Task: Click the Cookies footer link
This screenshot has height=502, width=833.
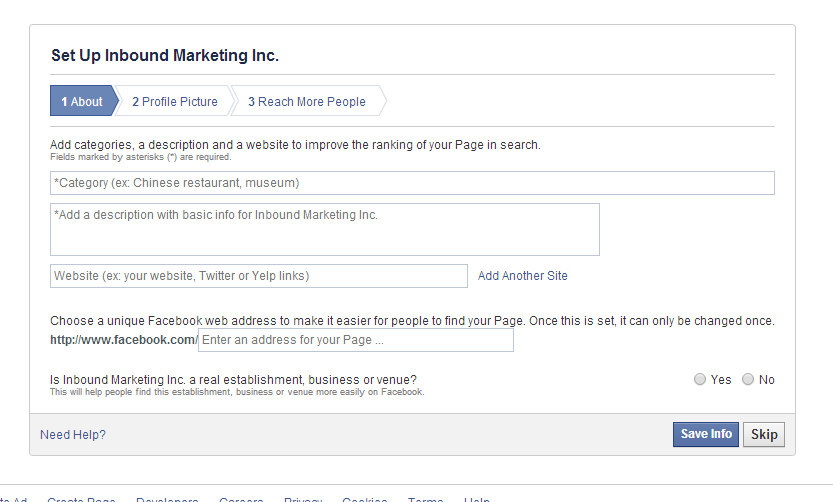Action: pyautogui.click(x=364, y=499)
